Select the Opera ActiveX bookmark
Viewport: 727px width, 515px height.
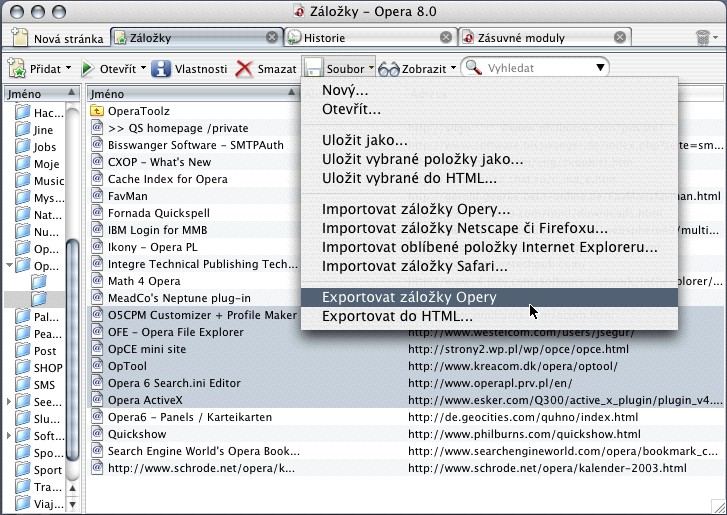pyautogui.click(x=407, y=400)
